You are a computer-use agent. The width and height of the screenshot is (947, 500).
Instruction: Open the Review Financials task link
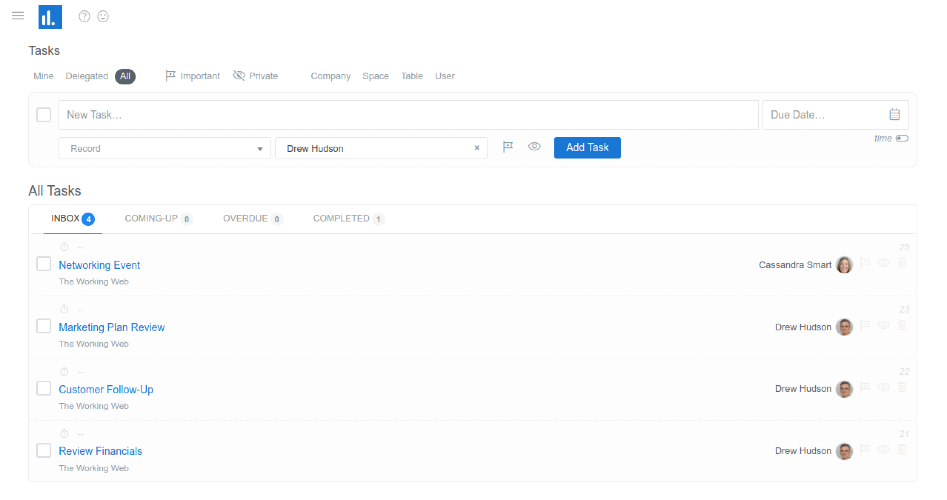tap(100, 451)
